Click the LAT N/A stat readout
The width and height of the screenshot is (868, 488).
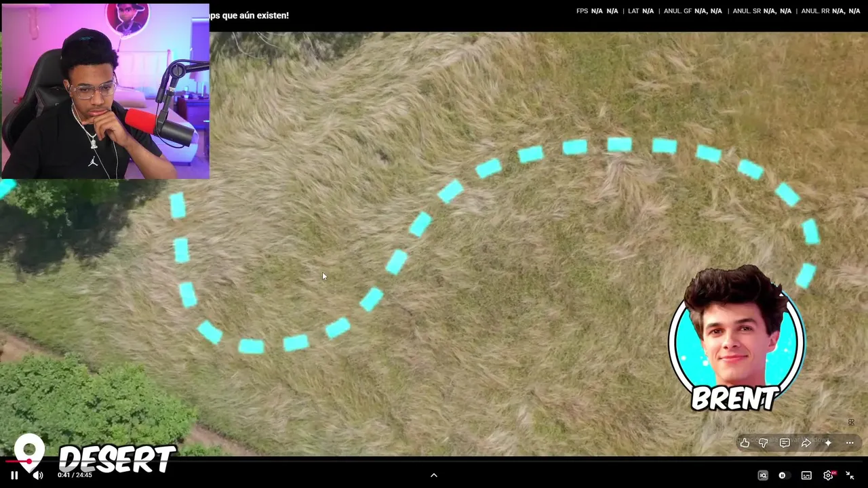(641, 11)
